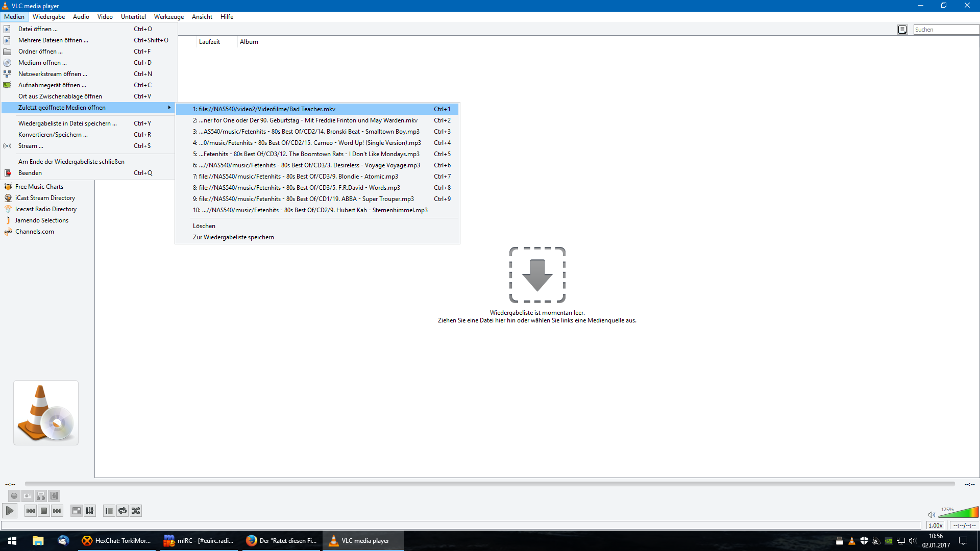Toggle the fullscreen video button
Image resolution: width=980 pixels, height=551 pixels.
(x=77, y=511)
